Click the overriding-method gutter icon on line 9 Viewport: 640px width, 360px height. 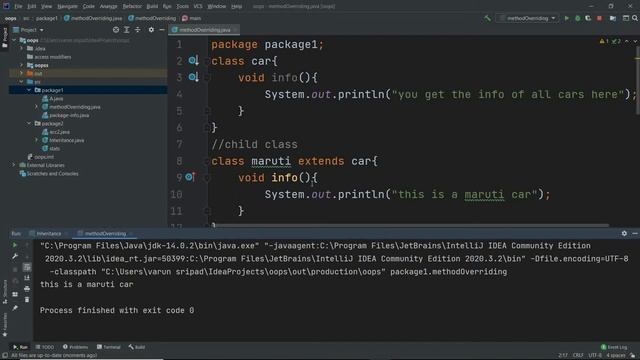[x=190, y=177]
